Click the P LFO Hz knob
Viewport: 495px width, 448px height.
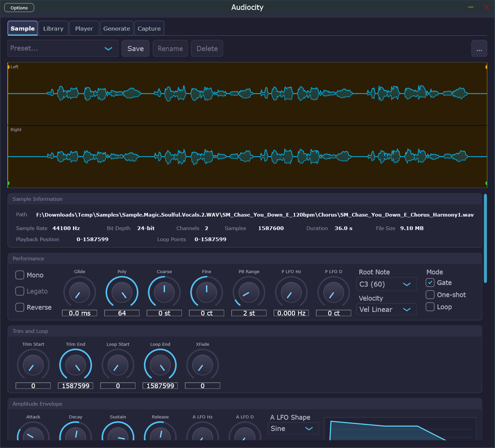pyautogui.click(x=291, y=292)
